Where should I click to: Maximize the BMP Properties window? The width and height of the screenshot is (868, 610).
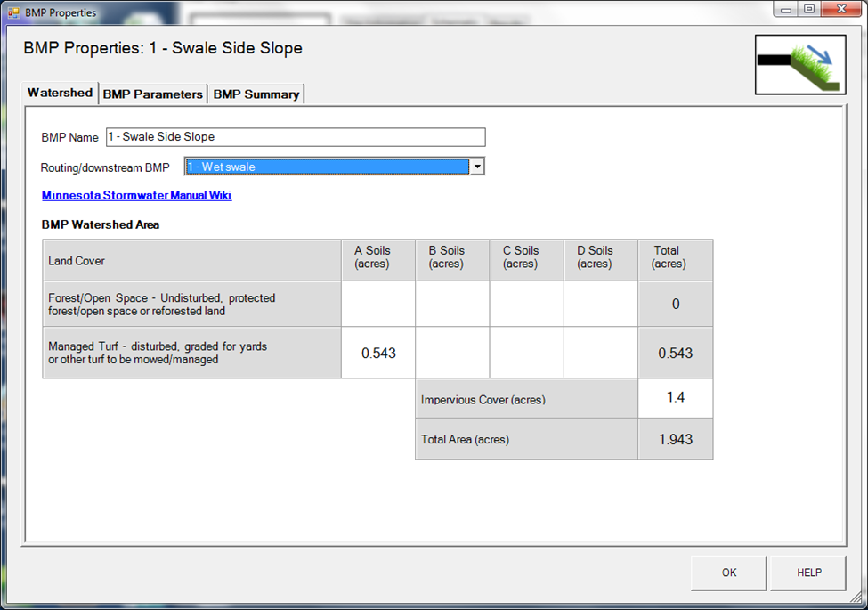point(808,9)
